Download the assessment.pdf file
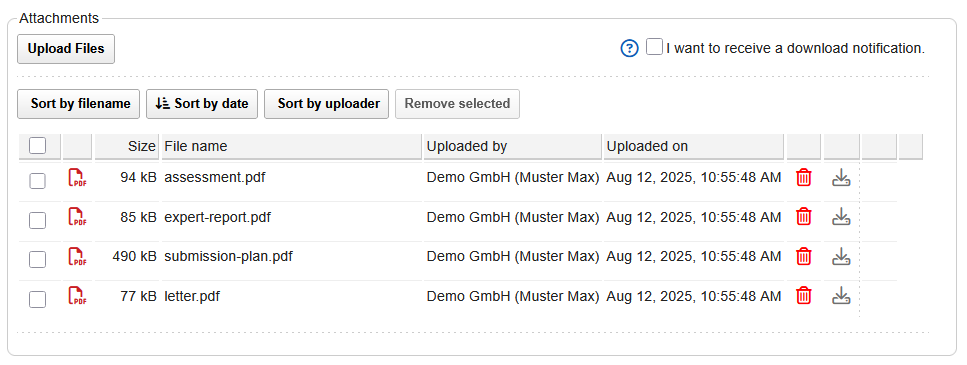This screenshot has height=365, width=967. [x=841, y=178]
